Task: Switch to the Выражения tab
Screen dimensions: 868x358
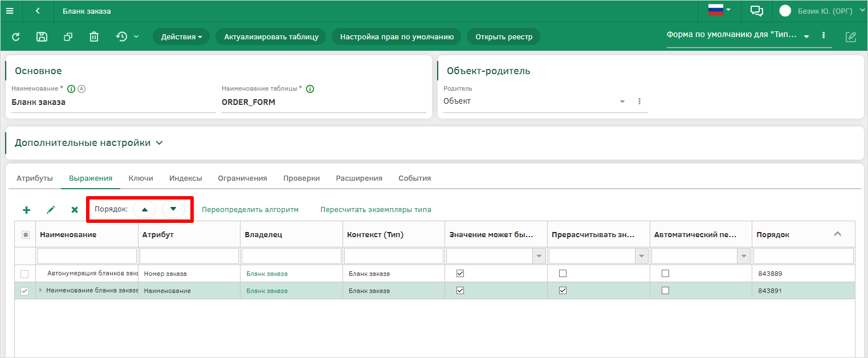Action: [x=91, y=178]
